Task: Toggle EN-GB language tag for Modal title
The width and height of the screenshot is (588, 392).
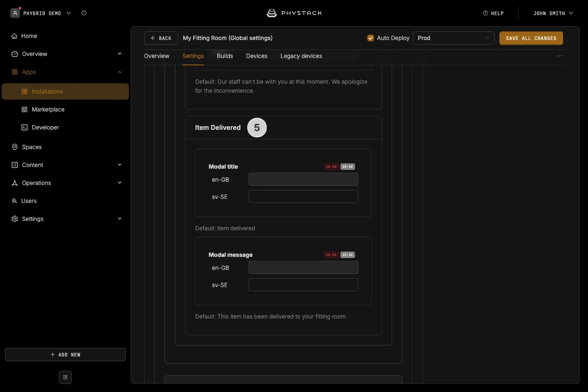Action: 331,167
